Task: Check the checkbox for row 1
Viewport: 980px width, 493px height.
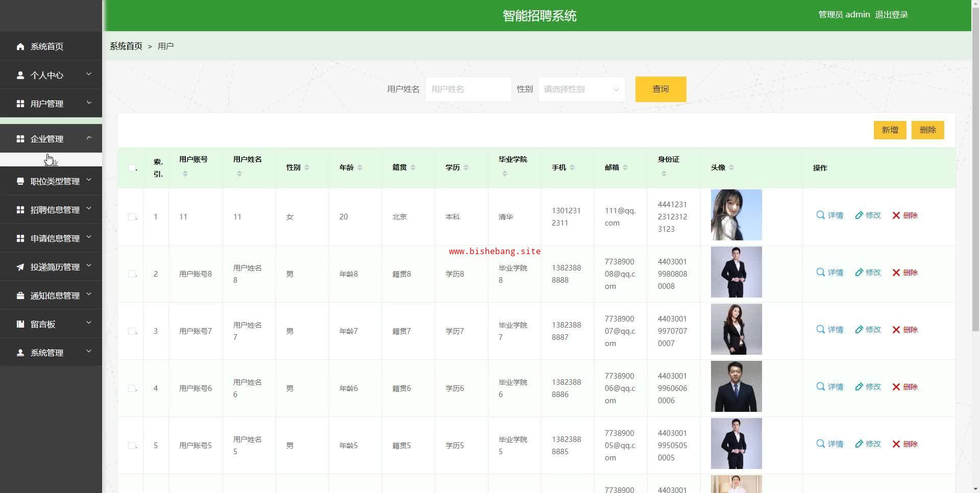Action: tap(132, 217)
